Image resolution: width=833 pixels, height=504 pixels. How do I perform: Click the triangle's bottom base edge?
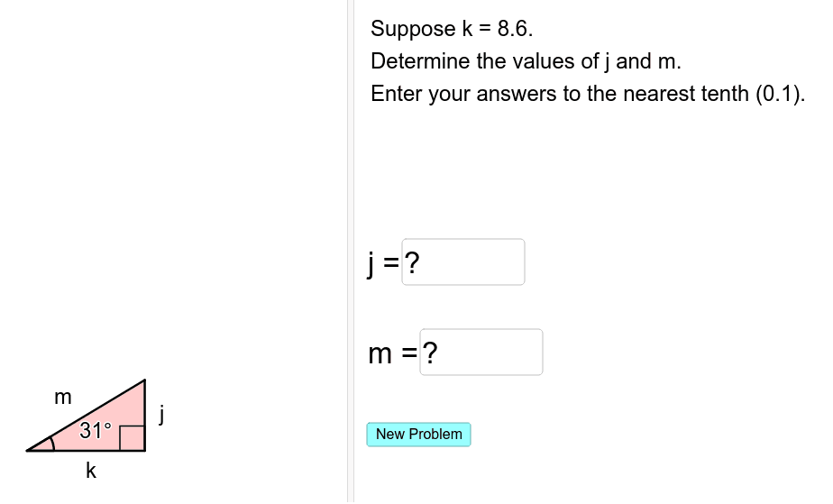tap(86, 451)
